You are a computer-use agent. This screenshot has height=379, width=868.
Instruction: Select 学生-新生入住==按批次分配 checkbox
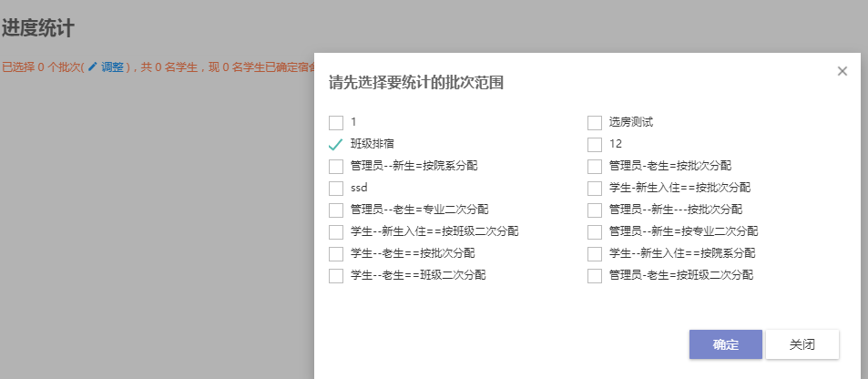tap(595, 189)
